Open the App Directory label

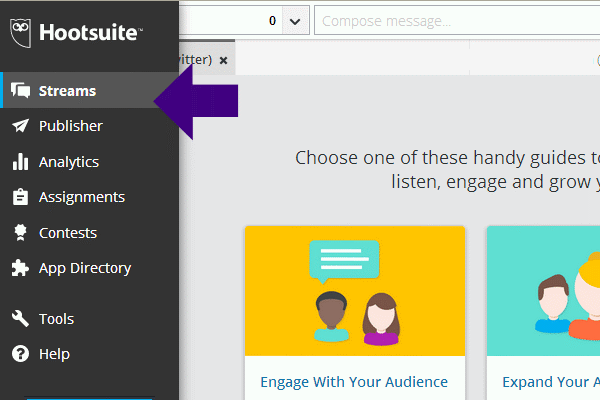[85, 268]
